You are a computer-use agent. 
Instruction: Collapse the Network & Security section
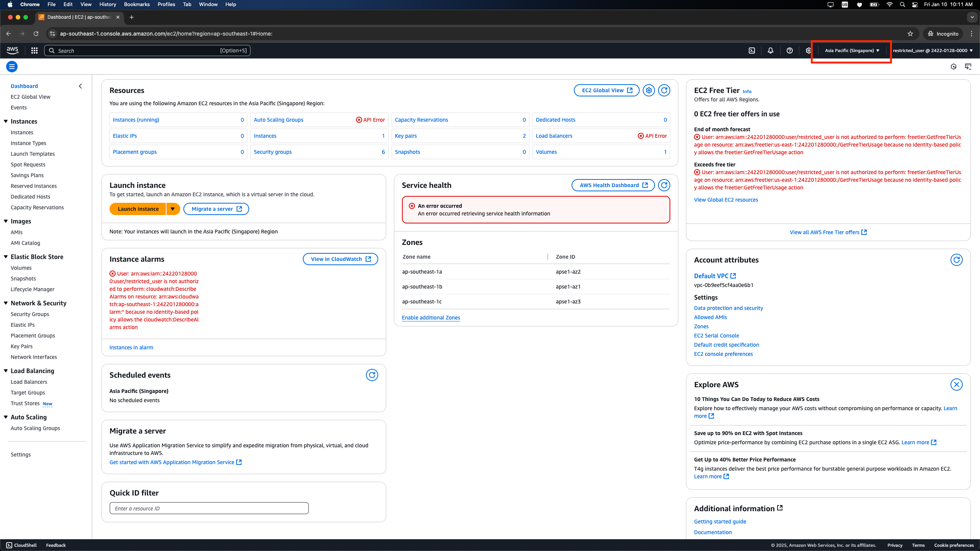tap(6, 303)
